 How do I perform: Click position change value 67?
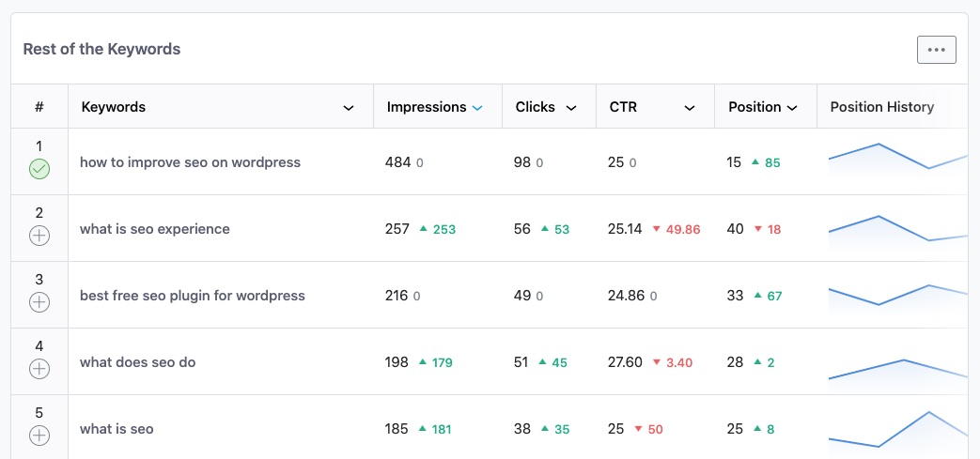[773, 296]
